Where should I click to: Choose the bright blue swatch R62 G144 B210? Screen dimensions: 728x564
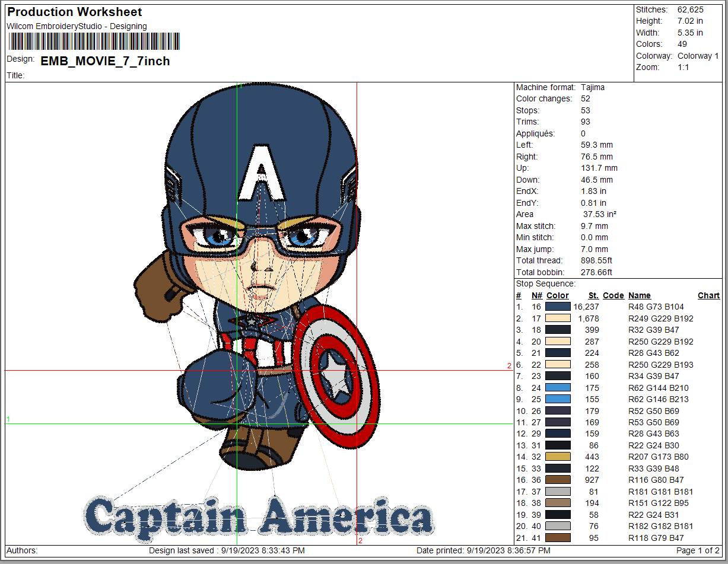coord(557,388)
